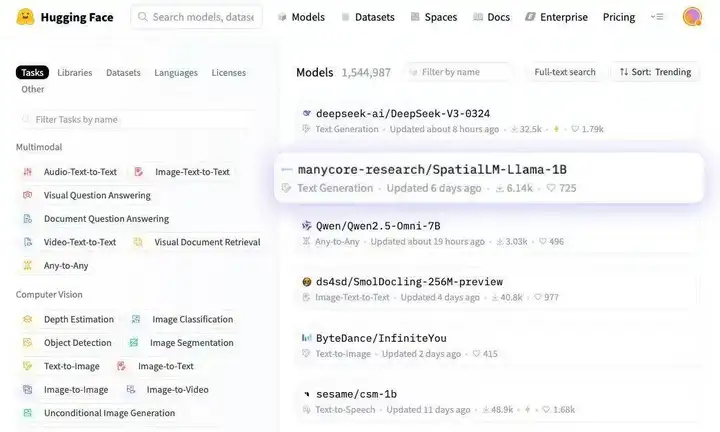Viewport: 720px width, 432px height.
Task: Open sesame/csm-1b model page
Action: (356, 394)
